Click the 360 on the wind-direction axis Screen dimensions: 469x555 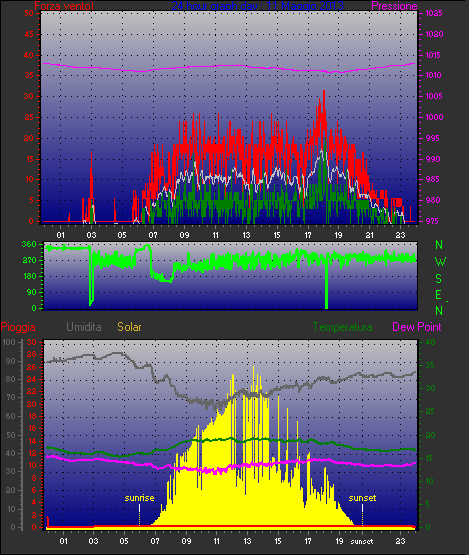(x=29, y=244)
